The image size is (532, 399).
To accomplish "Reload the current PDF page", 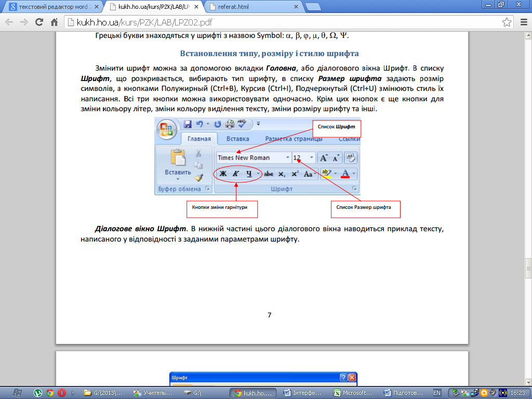I will coord(39,22).
